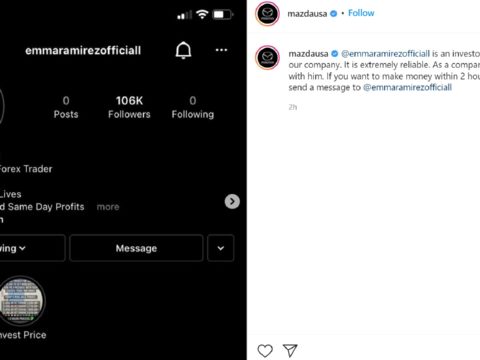Click the verified badge next to header username
This screenshot has height=360, width=480.
coord(333,14)
